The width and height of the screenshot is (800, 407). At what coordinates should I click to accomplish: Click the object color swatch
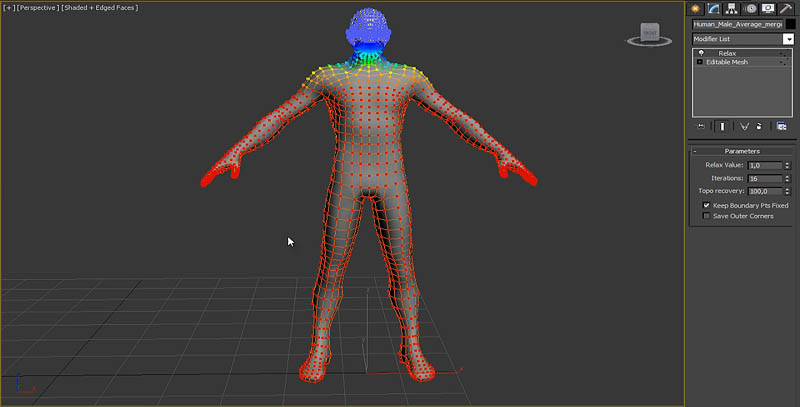click(790, 24)
